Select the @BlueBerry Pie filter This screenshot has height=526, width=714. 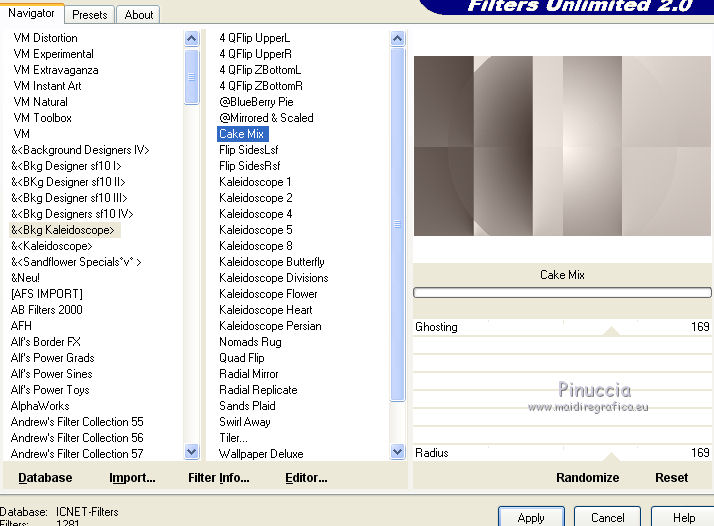pos(256,102)
